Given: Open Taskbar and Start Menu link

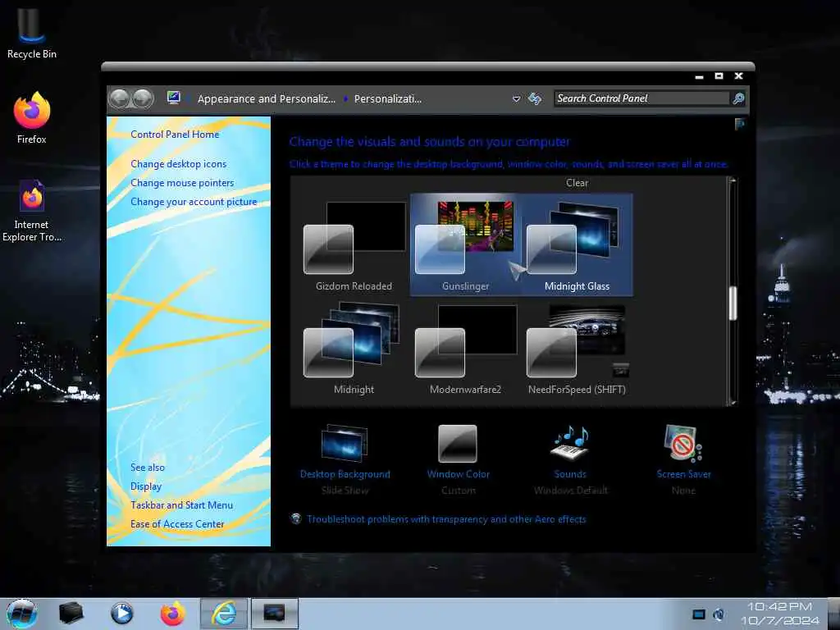Looking at the screenshot, I should point(181,505).
